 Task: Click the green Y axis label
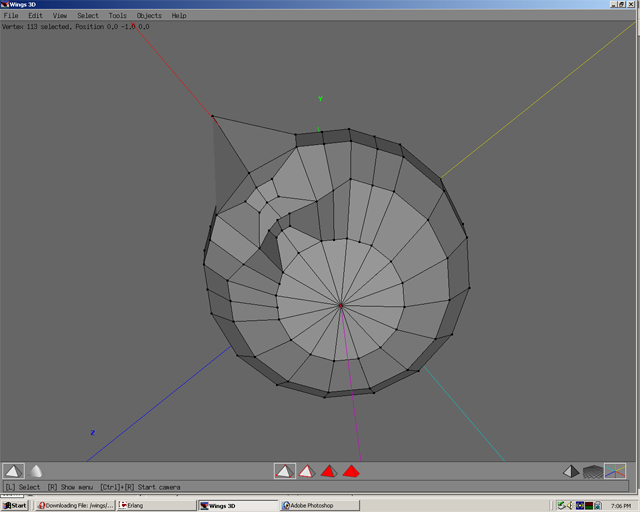pos(320,99)
